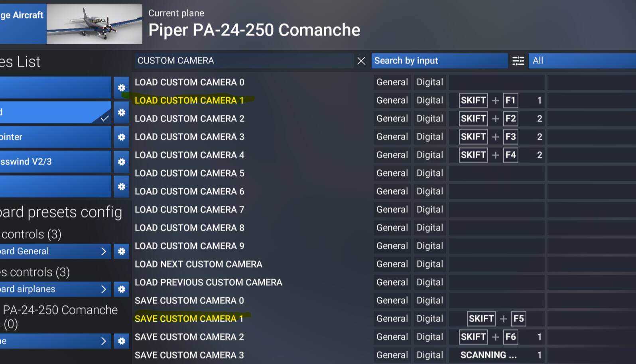
Task: Select the checked preset in the presets list
Action: point(55,112)
